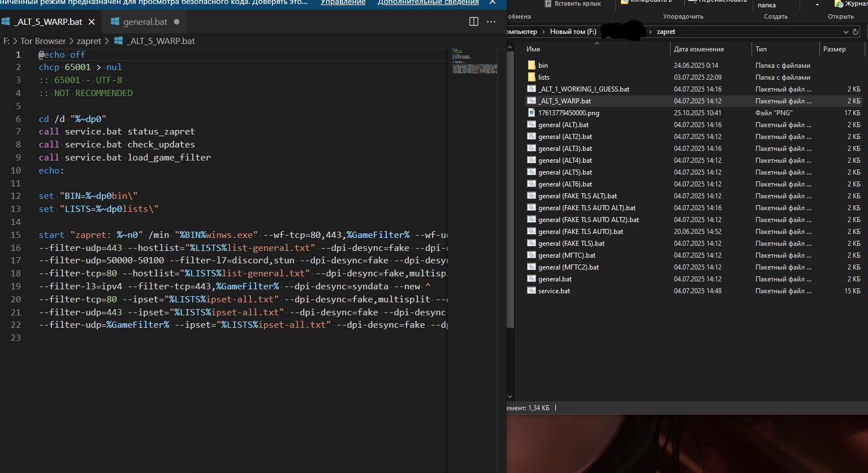Image resolution: width=868 pixels, height=473 pixels.
Task: Close the _ALT_5_WARP.bat editor tab
Action: [x=92, y=22]
